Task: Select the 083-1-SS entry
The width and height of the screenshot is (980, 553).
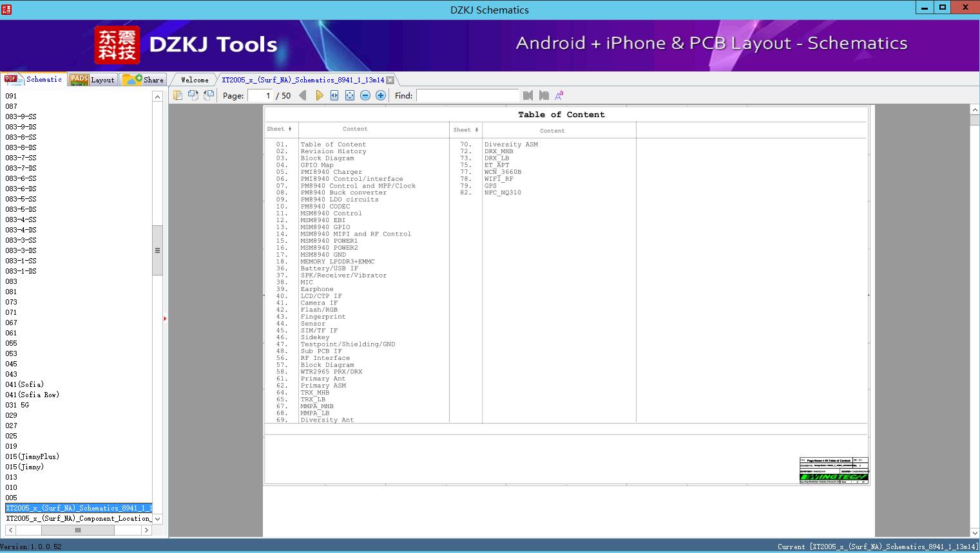Action: (x=21, y=261)
